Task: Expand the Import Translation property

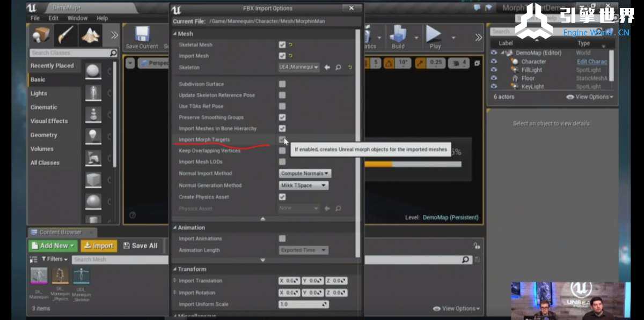Action: (x=175, y=280)
